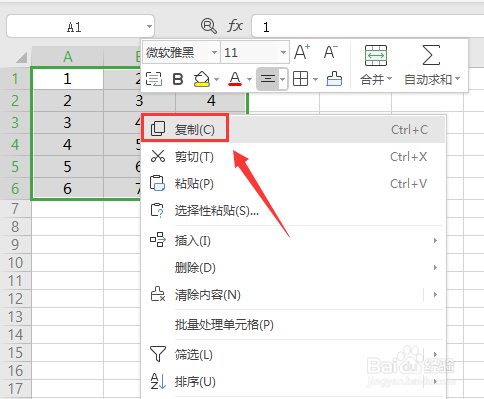The image size is (484, 399).
Task: Click the zoom magnifier icon beside fx
Action: tap(209, 26)
